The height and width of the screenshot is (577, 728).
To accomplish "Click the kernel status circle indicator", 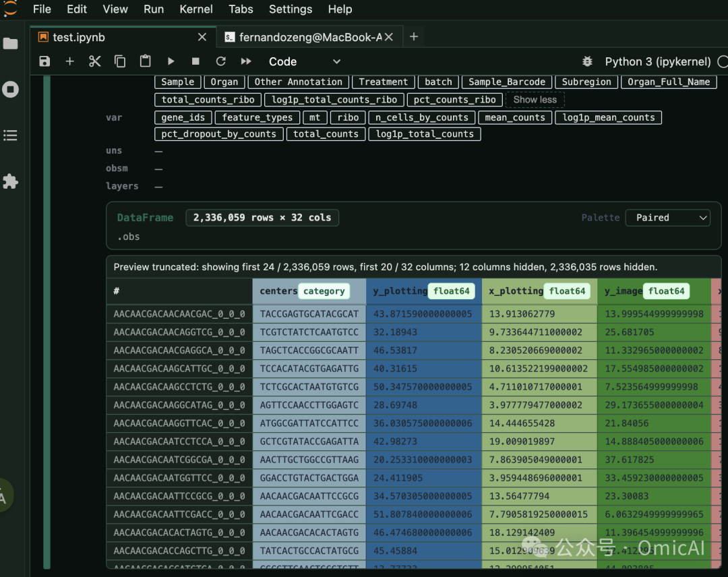I will pyautogui.click(x=723, y=62).
